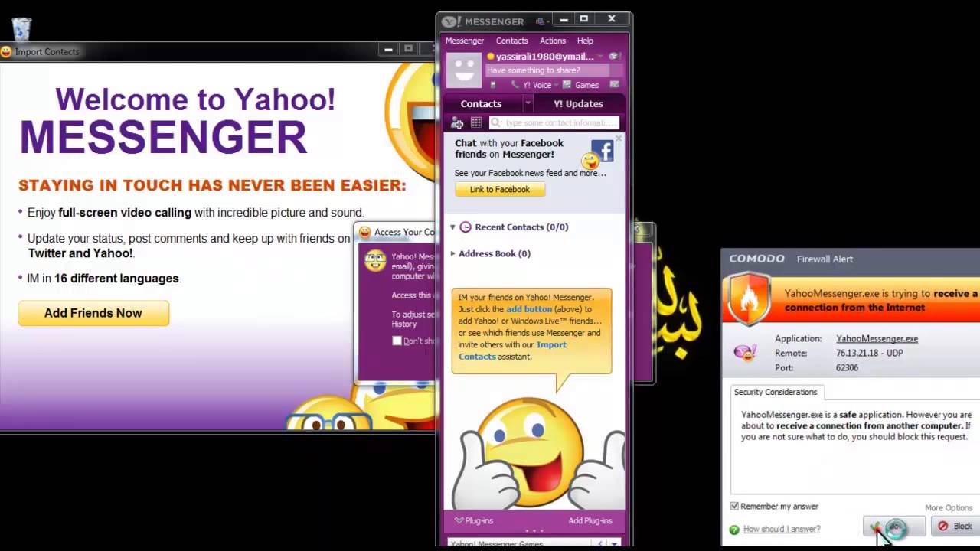Open the mail envelope icon
This screenshot has height=551, width=980.
(614, 85)
